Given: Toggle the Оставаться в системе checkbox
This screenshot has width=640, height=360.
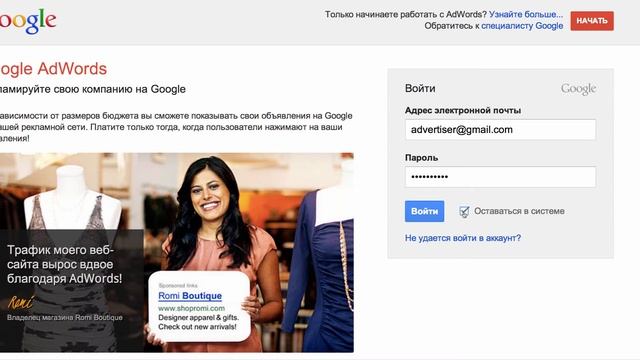Looking at the screenshot, I should [x=464, y=211].
